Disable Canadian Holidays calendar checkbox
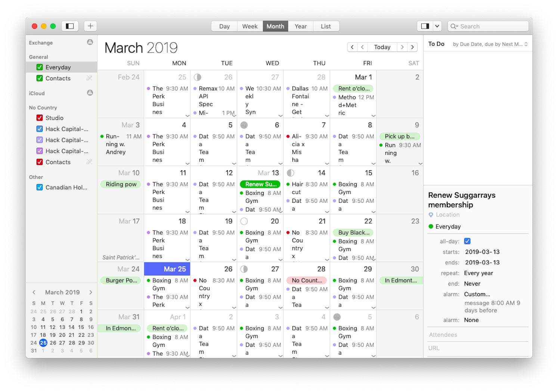The width and height of the screenshot is (558, 392). point(40,187)
